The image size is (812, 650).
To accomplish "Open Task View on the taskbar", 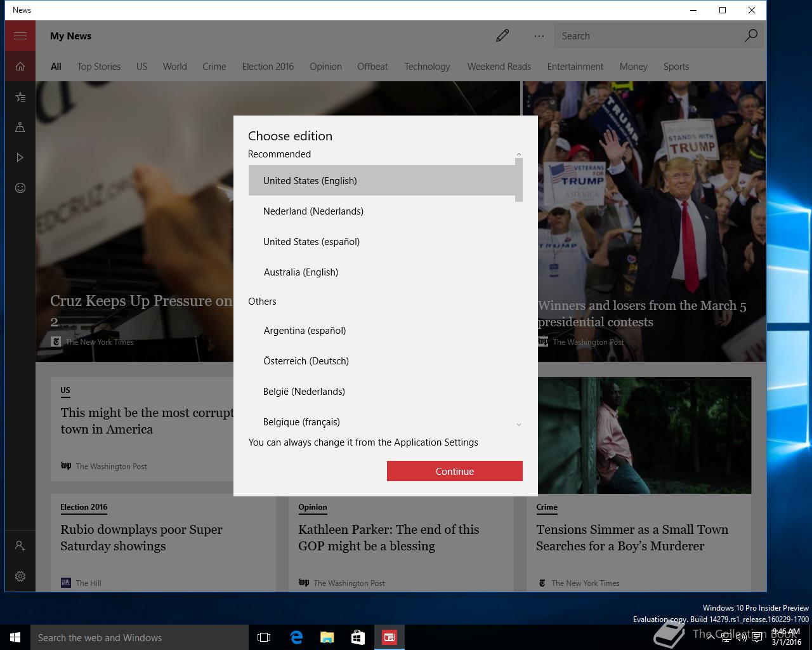I will coord(264,637).
